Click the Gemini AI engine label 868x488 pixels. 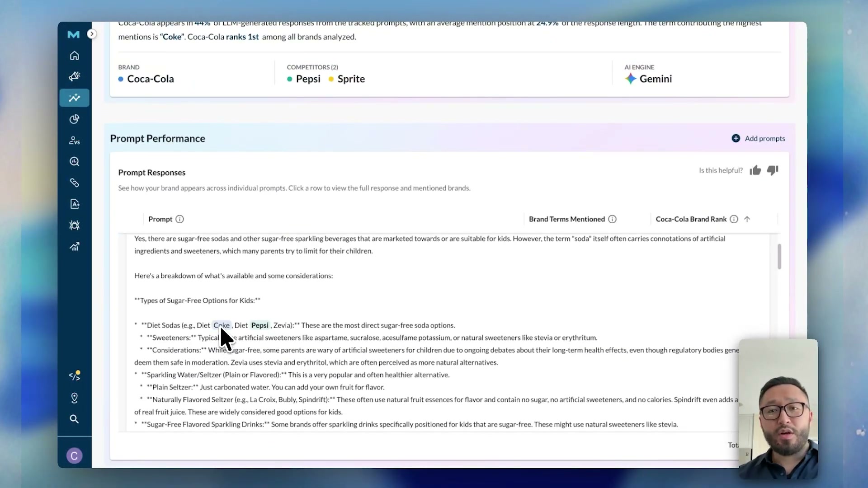click(656, 79)
